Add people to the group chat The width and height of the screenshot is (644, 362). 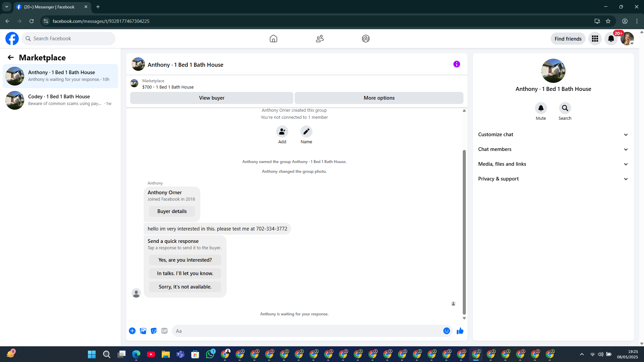[282, 132]
